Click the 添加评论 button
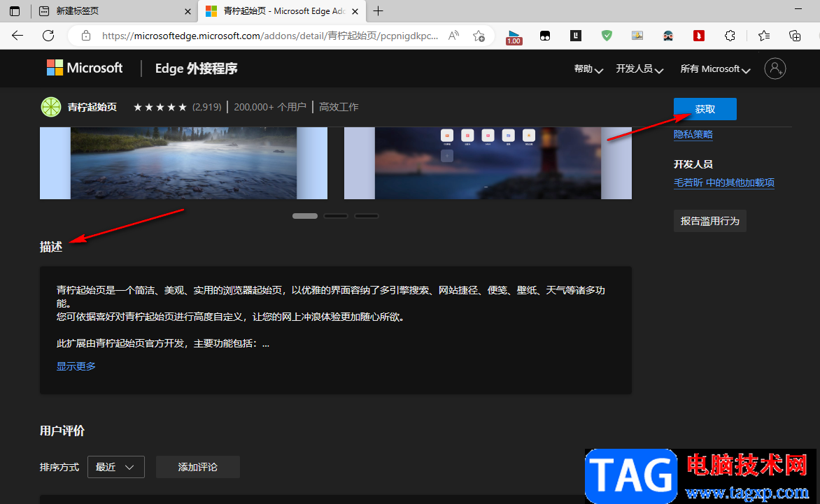Screen dimensions: 820x504 point(198,467)
